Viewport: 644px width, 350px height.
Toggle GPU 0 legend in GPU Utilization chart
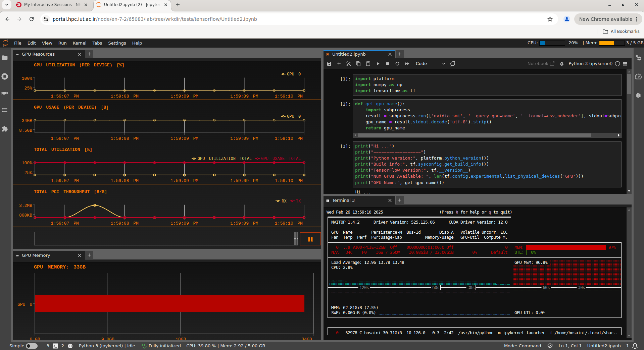tap(291, 74)
